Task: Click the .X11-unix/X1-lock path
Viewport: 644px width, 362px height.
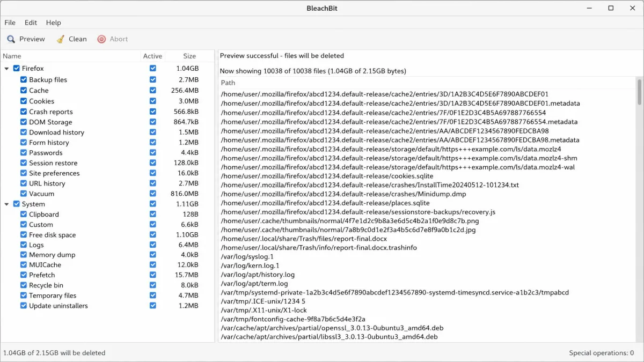Action: [x=264, y=311]
